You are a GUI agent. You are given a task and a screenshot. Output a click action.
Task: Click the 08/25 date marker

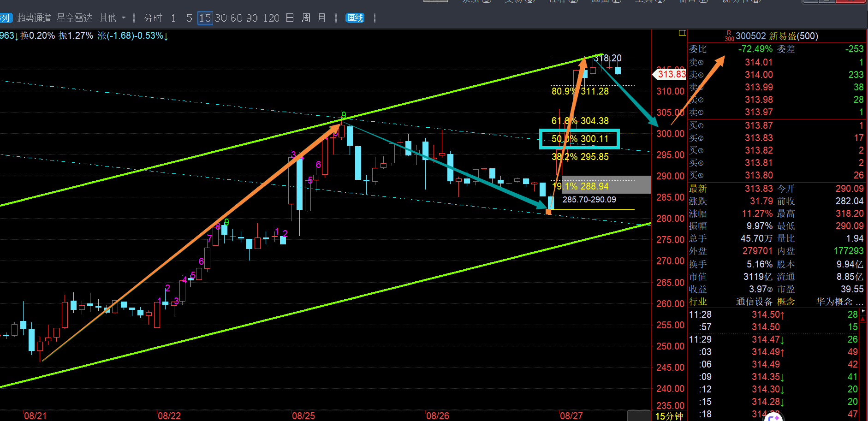303,416
